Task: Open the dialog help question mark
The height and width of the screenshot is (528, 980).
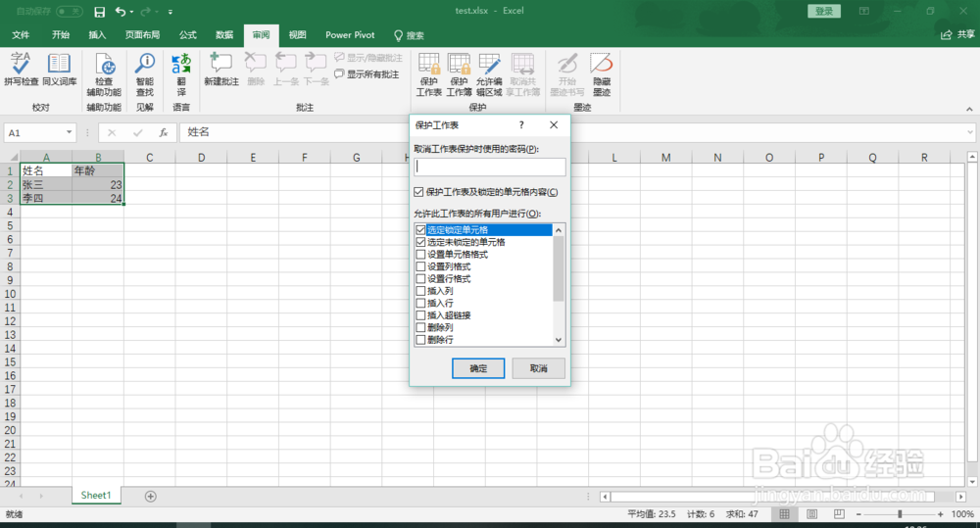Action: pyautogui.click(x=521, y=125)
